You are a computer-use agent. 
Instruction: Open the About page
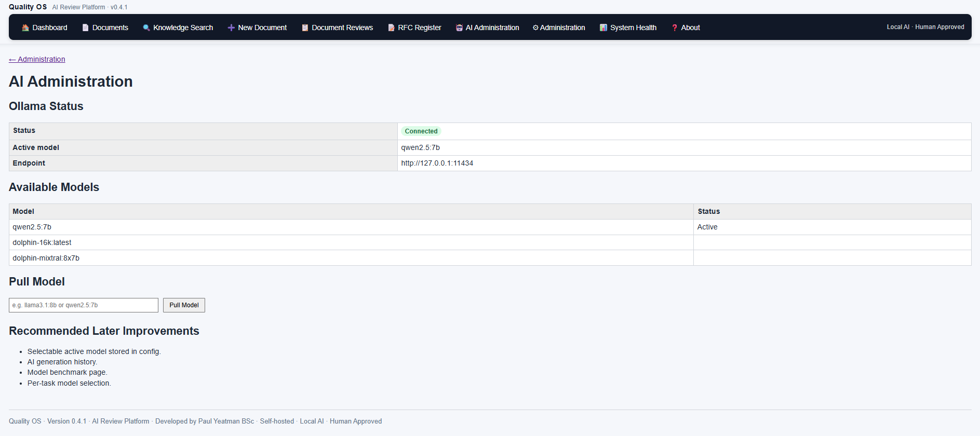point(686,28)
